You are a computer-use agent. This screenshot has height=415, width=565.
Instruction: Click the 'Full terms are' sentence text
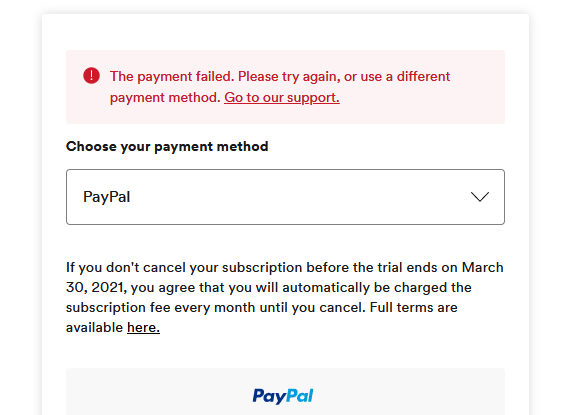[414, 308]
